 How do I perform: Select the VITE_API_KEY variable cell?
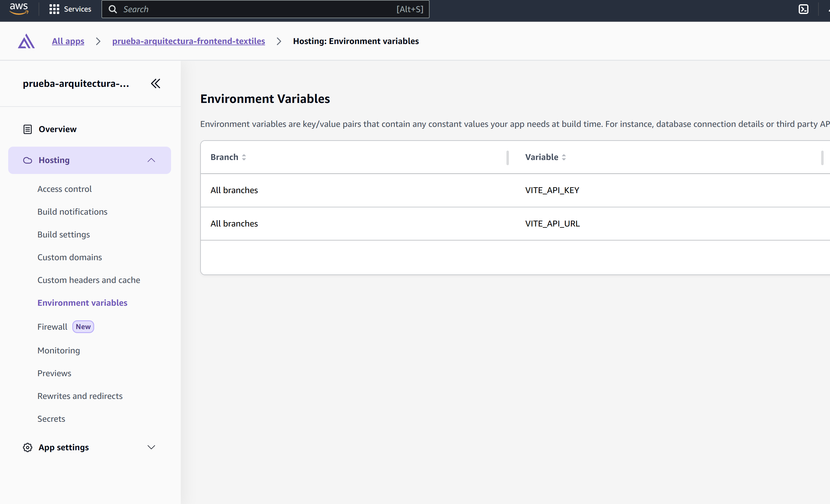click(x=552, y=190)
